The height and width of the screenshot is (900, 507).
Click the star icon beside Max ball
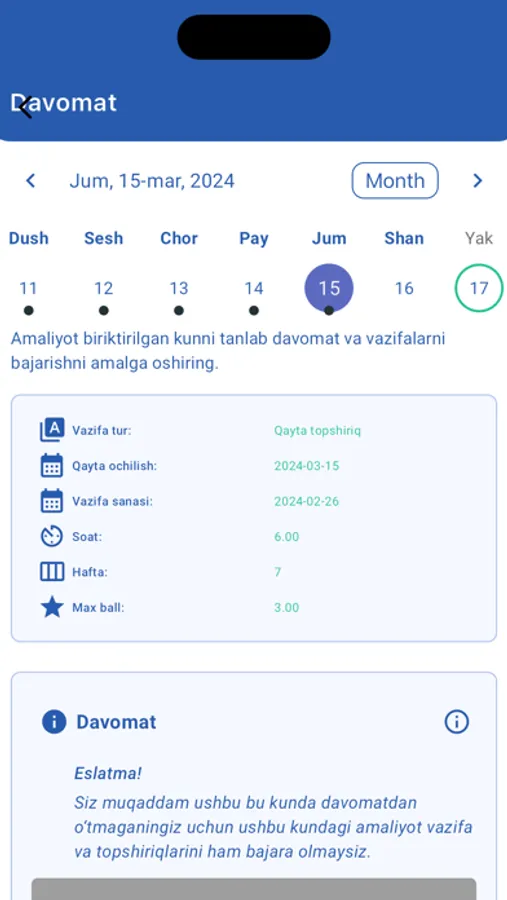tap(52, 607)
